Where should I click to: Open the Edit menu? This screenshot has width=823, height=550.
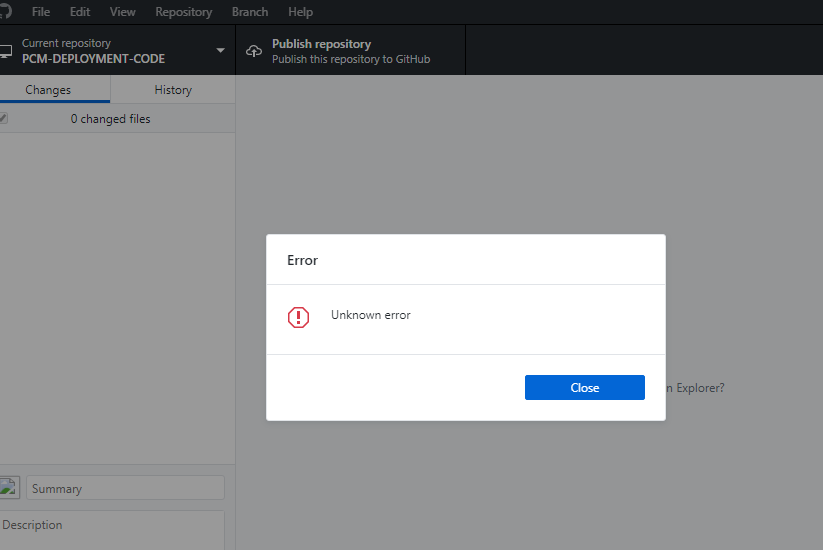[x=80, y=12]
